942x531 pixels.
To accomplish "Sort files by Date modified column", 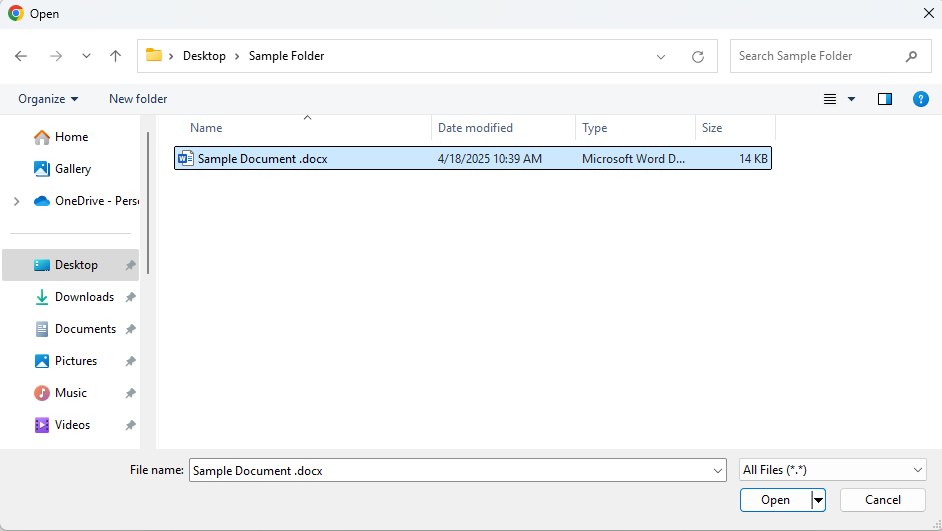I will pos(475,128).
